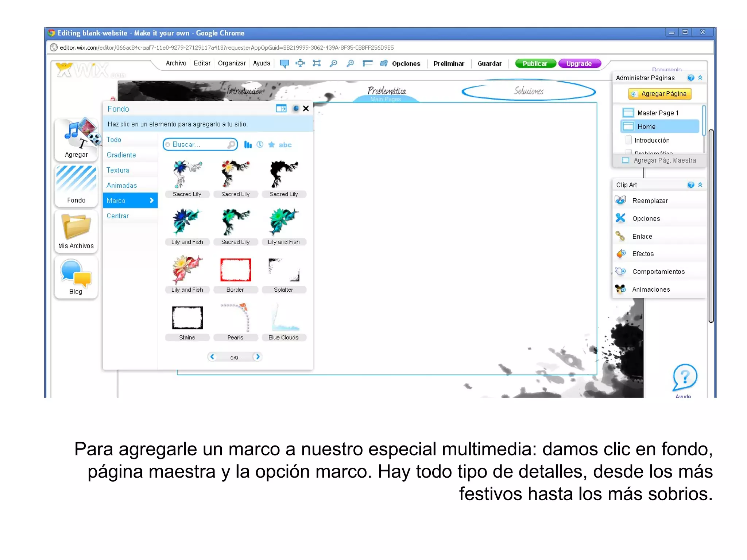Click the Opciones toolbar icon

[x=384, y=63]
